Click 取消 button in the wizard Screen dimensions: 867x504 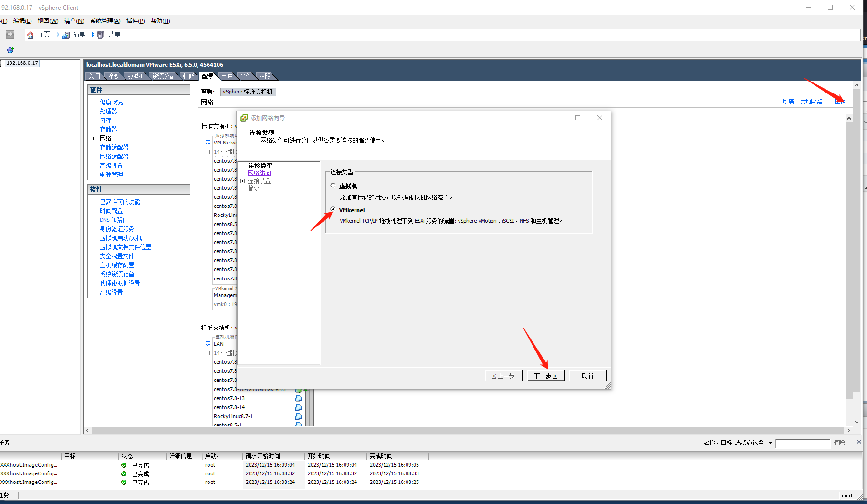(587, 376)
